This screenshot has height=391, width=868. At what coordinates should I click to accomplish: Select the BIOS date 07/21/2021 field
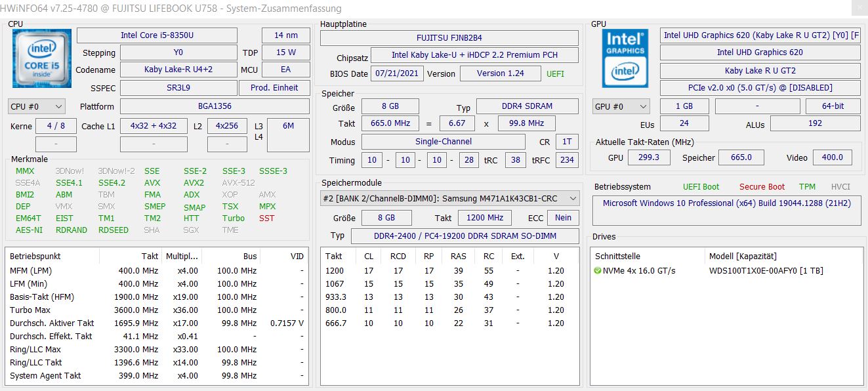click(397, 73)
